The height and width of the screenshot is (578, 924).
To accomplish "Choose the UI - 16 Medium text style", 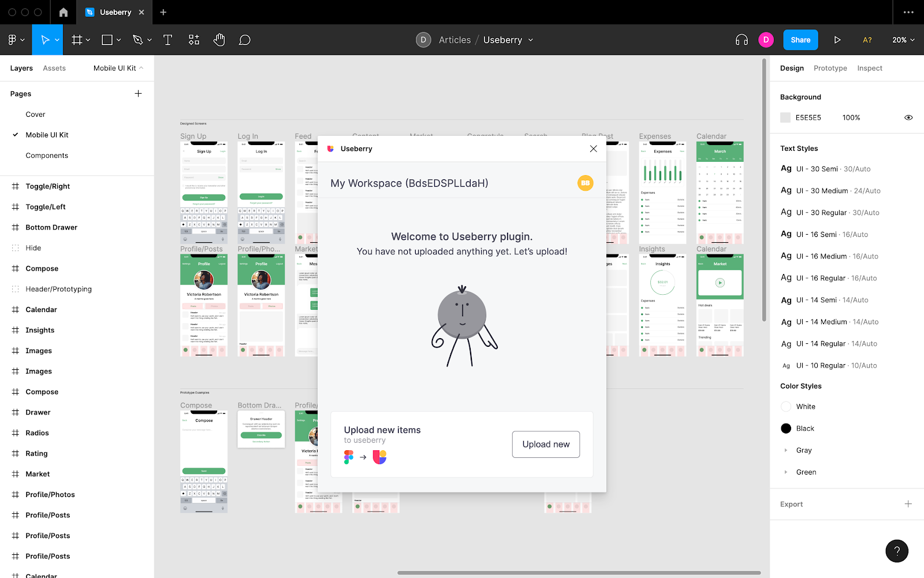I will click(x=829, y=256).
